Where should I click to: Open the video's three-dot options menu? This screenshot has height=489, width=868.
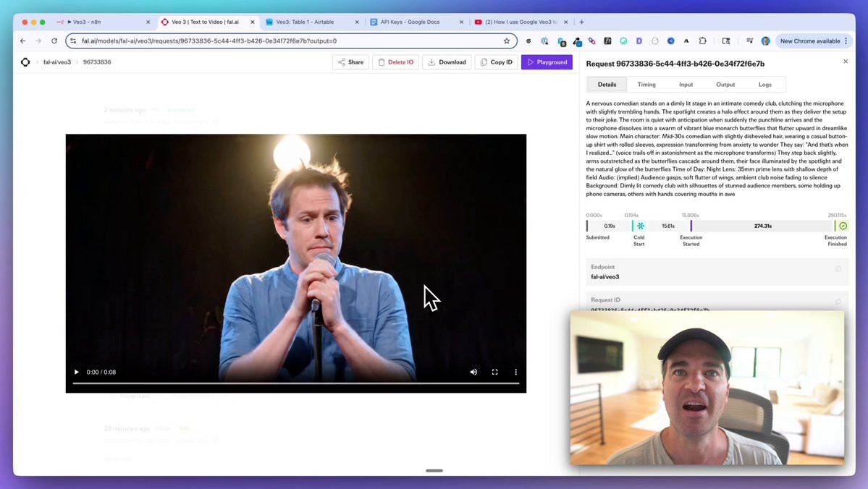point(516,372)
